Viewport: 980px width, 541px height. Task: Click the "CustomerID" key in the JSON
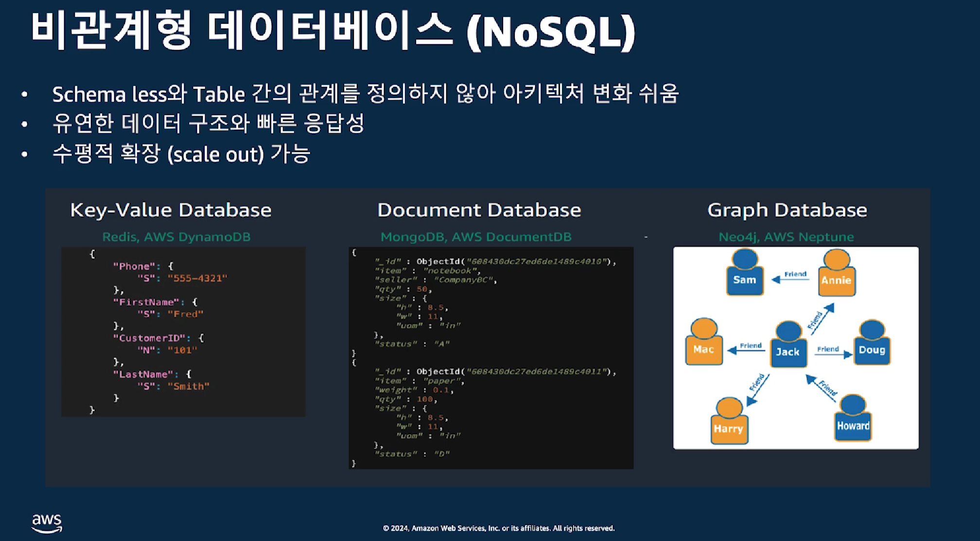coord(149,338)
